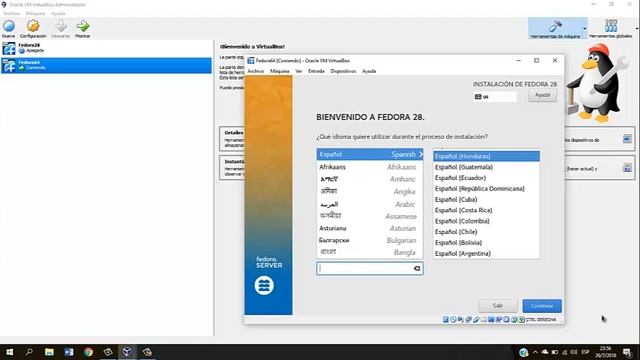Image resolution: width=640 pixels, height=360 pixels.
Task: Click the us keyboard layout indicator
Action: coord(495,97)
